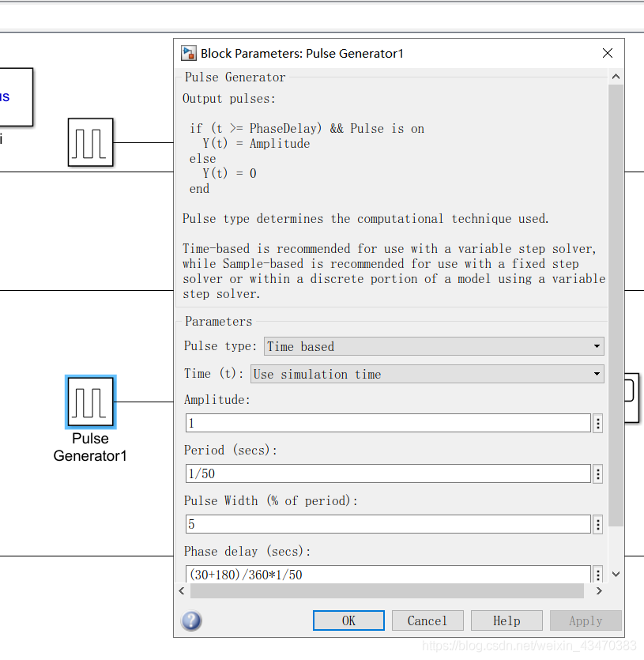Viewport: 644px width, 660px height.
Task: Select the Pulse Generator1 block icon
Action: (91, 402)
